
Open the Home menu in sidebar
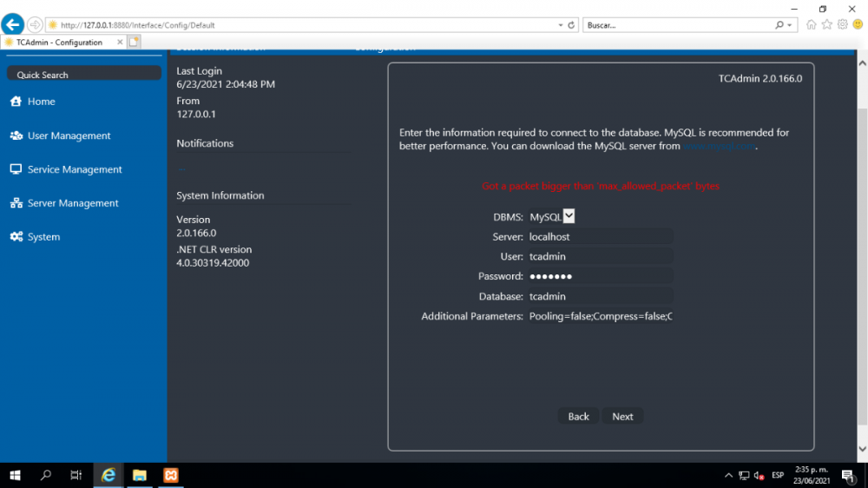41,102
